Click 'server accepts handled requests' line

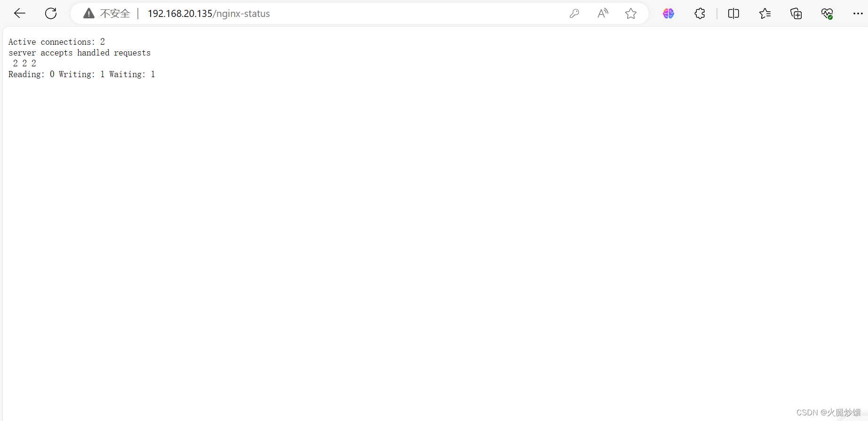pyautogui.click(x=80, y=53)
